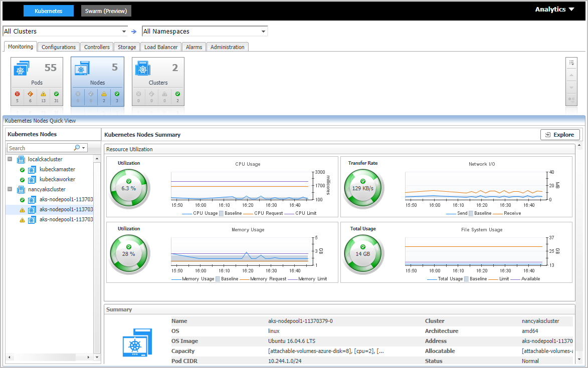
Task: Select the kubeckamaster node
Action: point(57,170)
